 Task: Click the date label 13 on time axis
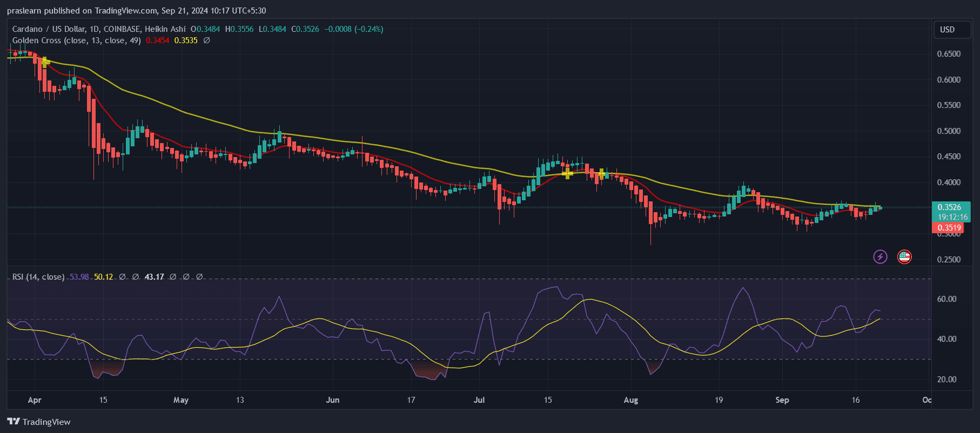240,400
